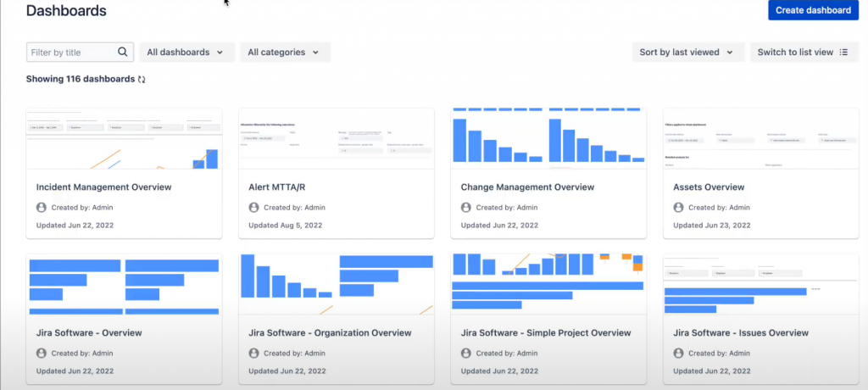
Task: Click Jira Software - Simple Project Overview thumbnail
Action: (x=548, y=284)
